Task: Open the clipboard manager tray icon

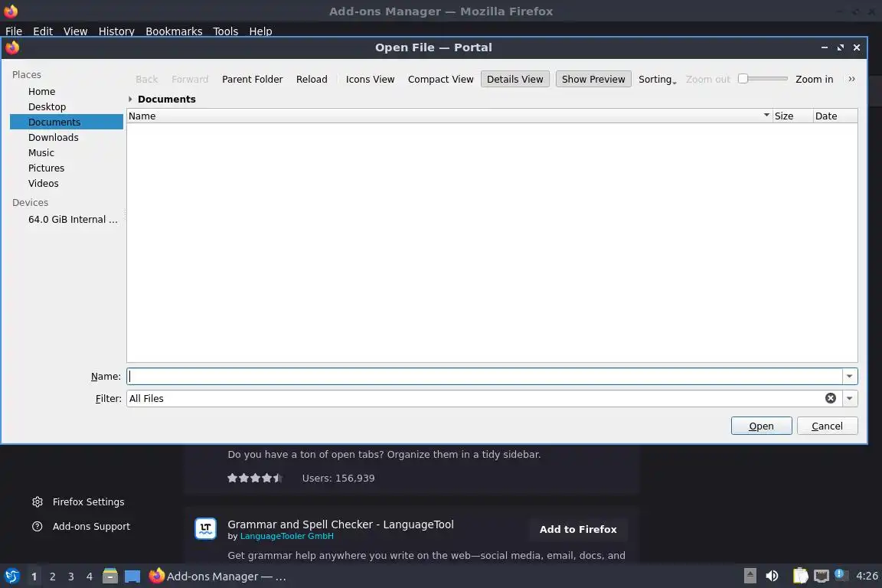Action: [x=800, y=576]
